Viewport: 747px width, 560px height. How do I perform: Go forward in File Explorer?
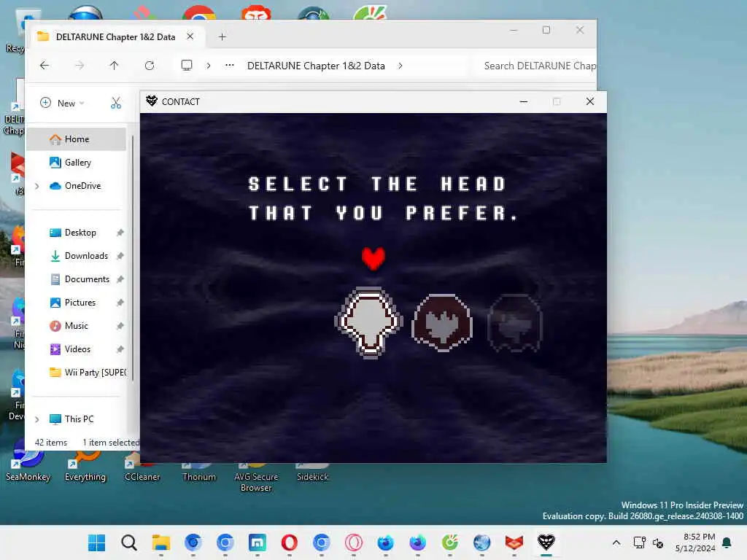click(80, 66)
